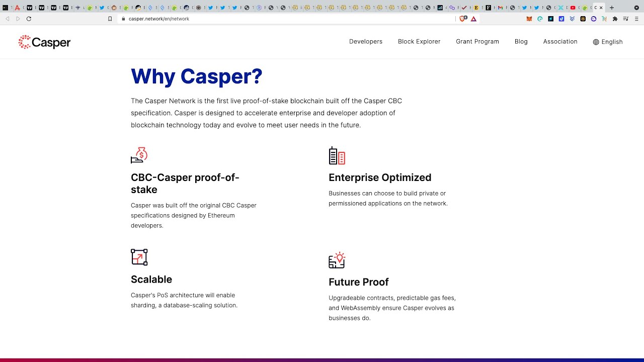644x362 pixels.
Task: Close the active Casper tab
Action: [601, 8]
